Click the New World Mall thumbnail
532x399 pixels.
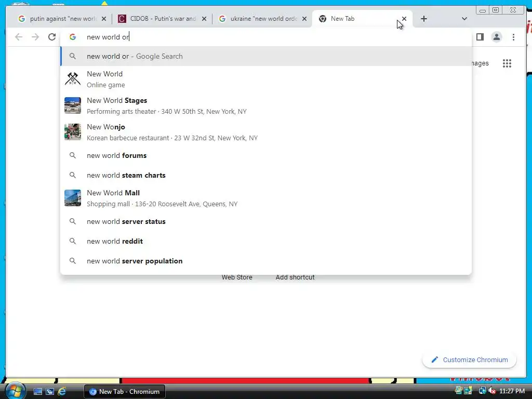(x=73, y=198)
